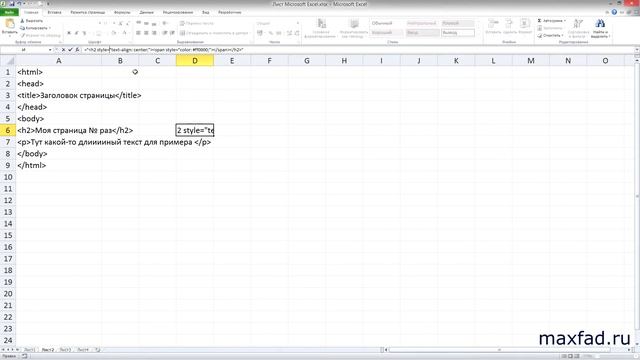This screenshot has width=640, height=360.
Task: Click cell starting with <p>Тут какой-то
Action: tap(58, 142)
